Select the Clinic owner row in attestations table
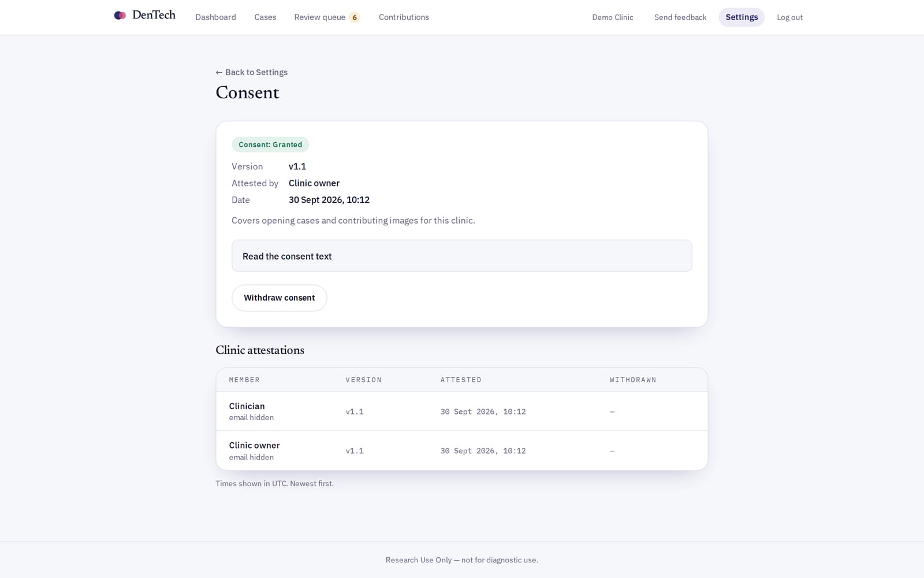924x578 pixels. click(x=461, y=451)
